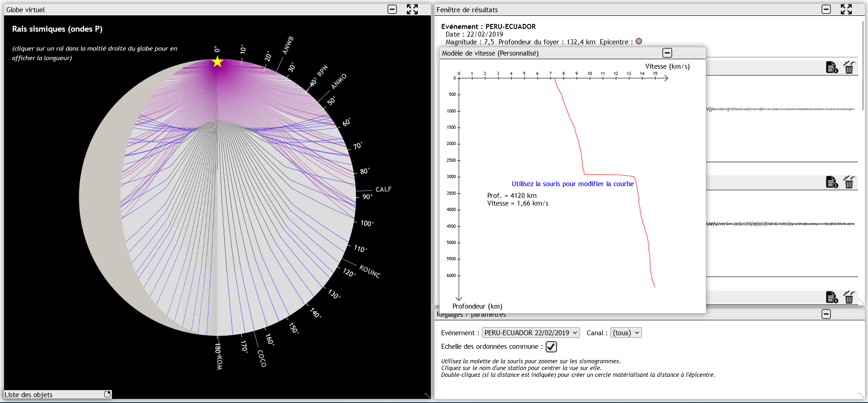Collapse the Modèle de vitesse window
Image resolution: width=868 pixels, height=403 pixels.
coord(667,53)
